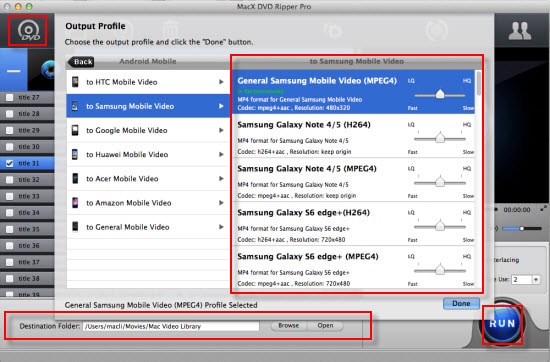550x362 pixels.
Task: Check the title 27 checkbox
Action: pyautogui.click(x=10, y=98)
